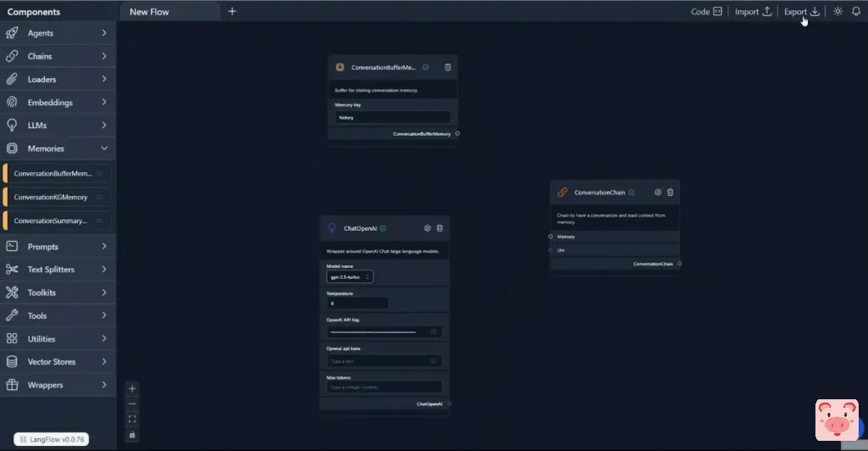Click the Text Splitters scissors icon
The image size is (868, 451).
(x=12, y=270)
